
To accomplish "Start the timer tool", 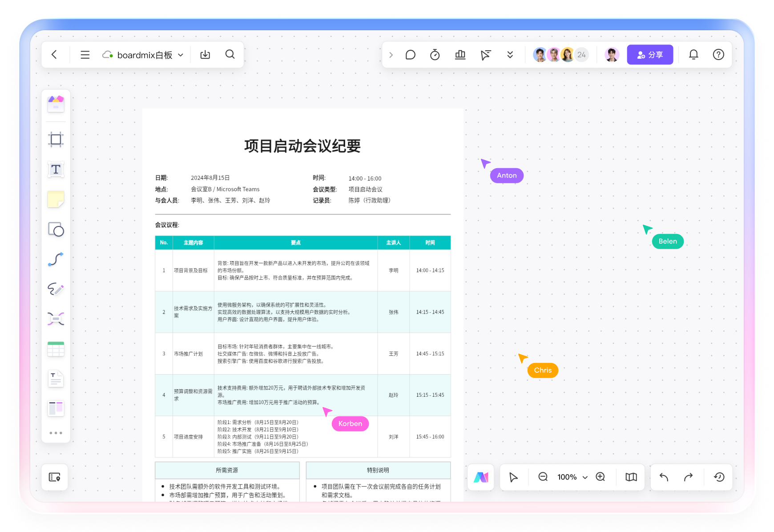I will (435, 55).
